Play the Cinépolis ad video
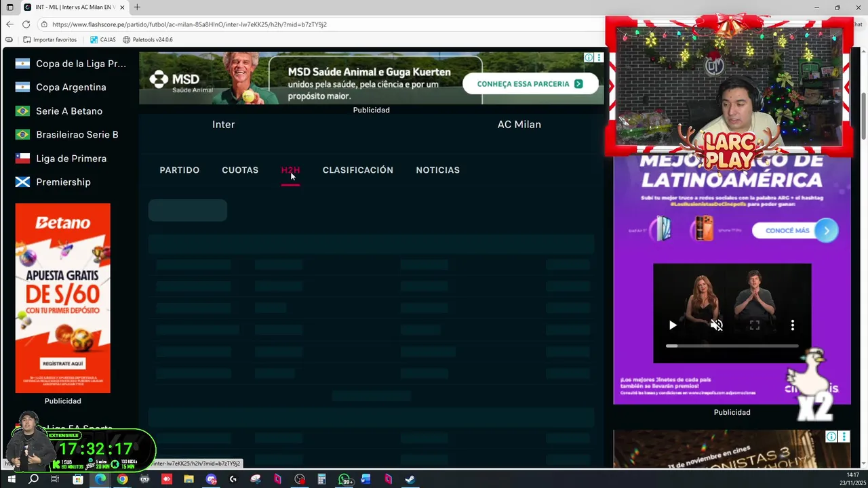The width and height of the screenshot is (868, 488). (673, 325)
